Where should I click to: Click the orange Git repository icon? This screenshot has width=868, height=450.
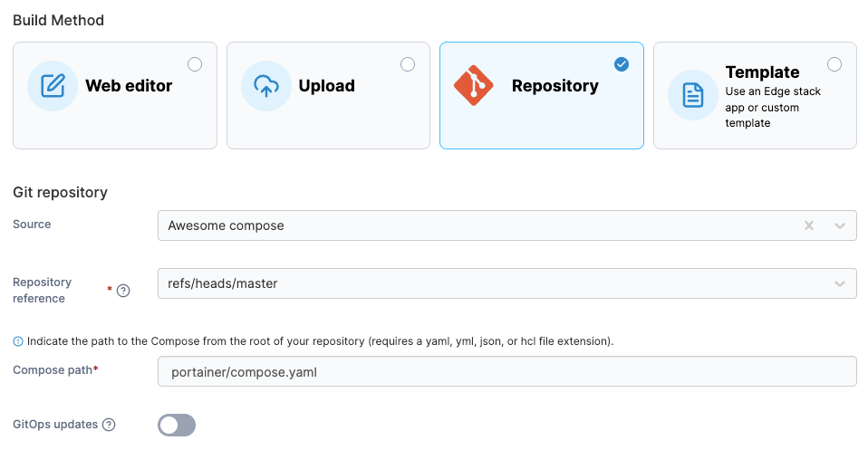pyautogui.click(x=473, y=86)
